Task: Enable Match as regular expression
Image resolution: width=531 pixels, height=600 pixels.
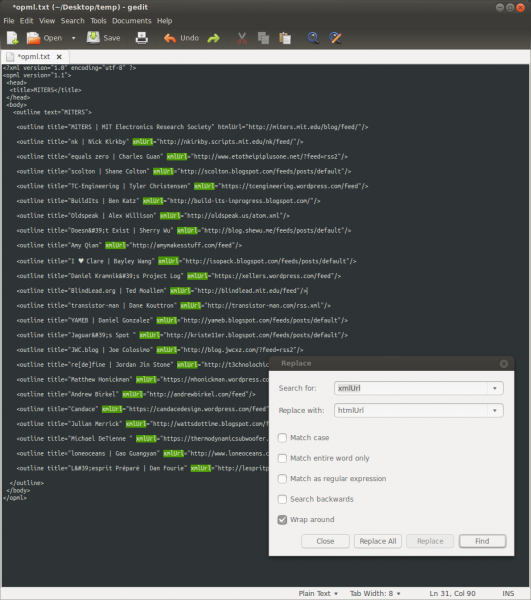Action: 282,479
